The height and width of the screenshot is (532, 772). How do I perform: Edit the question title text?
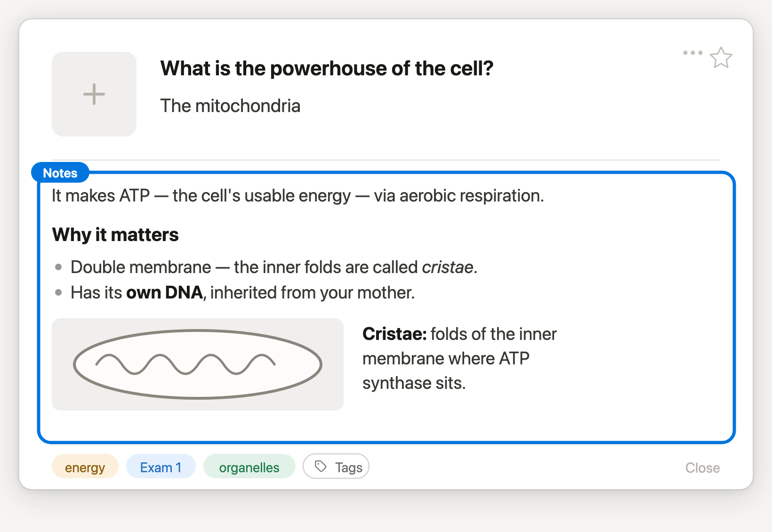327,69
